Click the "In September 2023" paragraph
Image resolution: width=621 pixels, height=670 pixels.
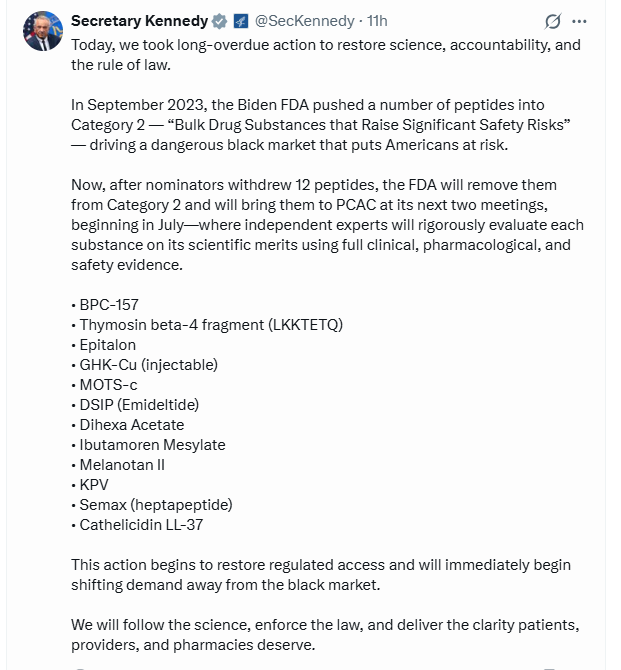(321, 125)
